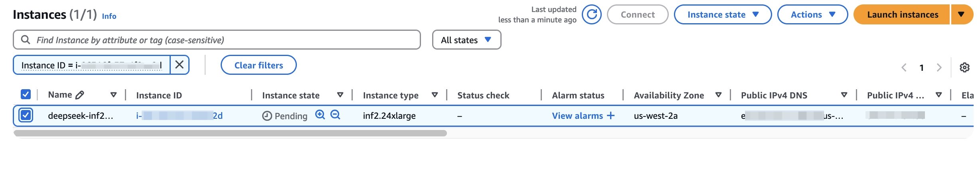Remove the Instance ID filter with X
The image size is (980, 192).
tap(180, 65)
